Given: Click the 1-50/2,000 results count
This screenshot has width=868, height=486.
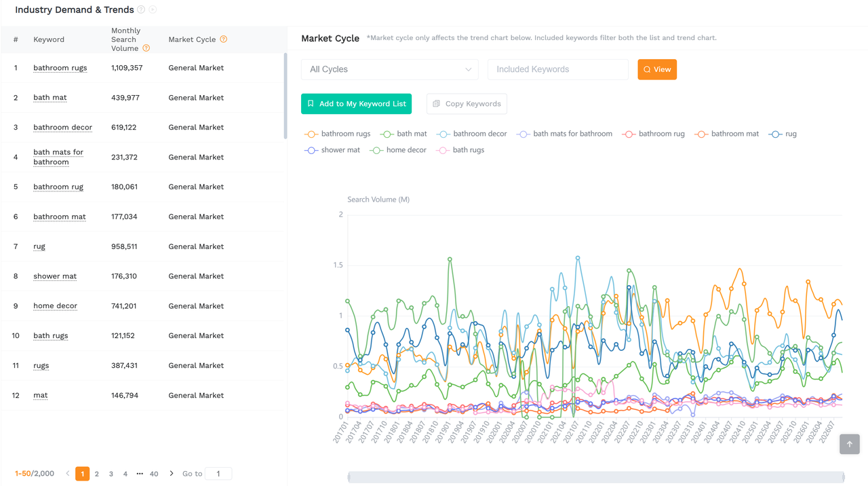Looking at the screenshot, I should pos(35,474).
